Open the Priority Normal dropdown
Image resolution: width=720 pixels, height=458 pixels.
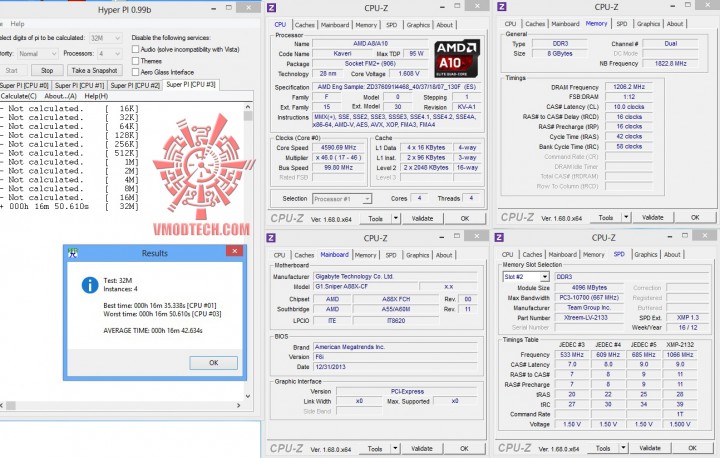pos(38,54)
